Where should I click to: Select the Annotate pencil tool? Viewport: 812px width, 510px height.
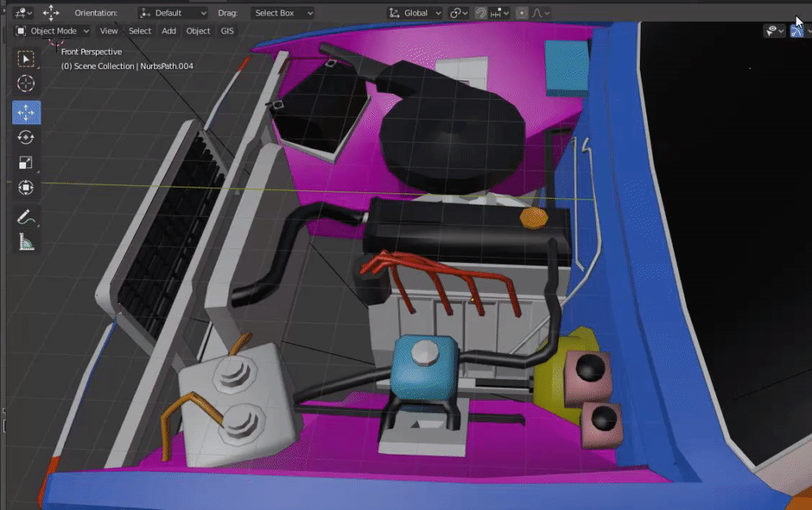(26, 218)
